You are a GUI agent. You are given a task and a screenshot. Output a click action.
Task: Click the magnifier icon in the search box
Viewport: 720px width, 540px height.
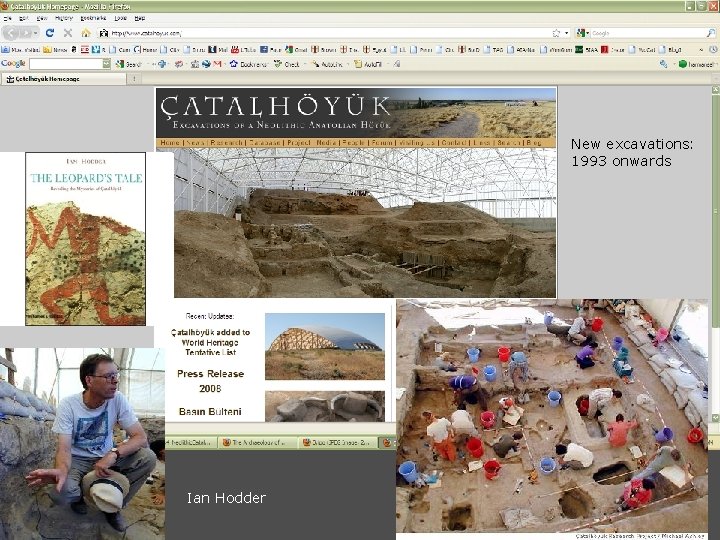coord(710,33)
